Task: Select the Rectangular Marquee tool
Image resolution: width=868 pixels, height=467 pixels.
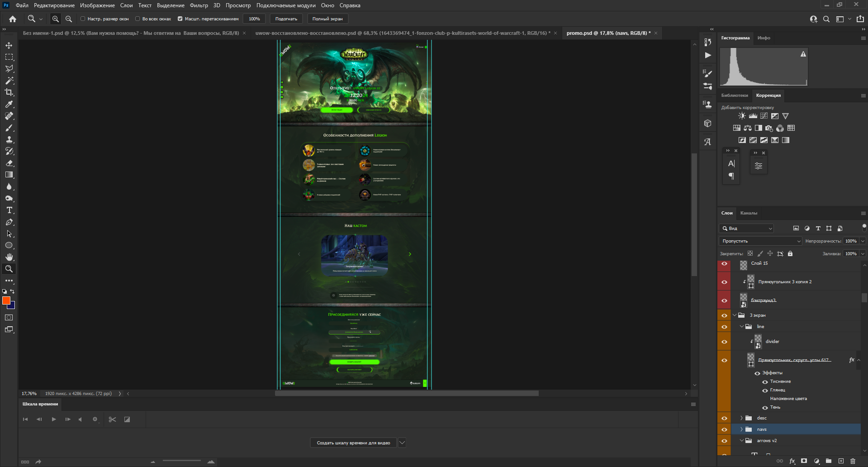Action: (9, 57)
